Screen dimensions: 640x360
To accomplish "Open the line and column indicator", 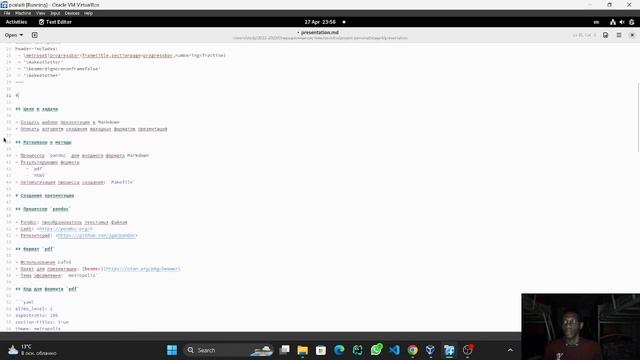I will [x=584, y=35].
